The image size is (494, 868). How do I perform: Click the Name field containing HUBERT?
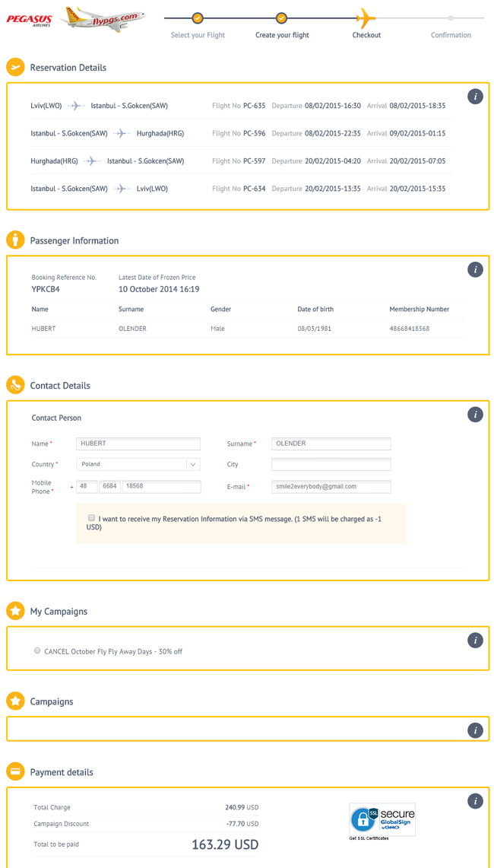pos(138,444)
